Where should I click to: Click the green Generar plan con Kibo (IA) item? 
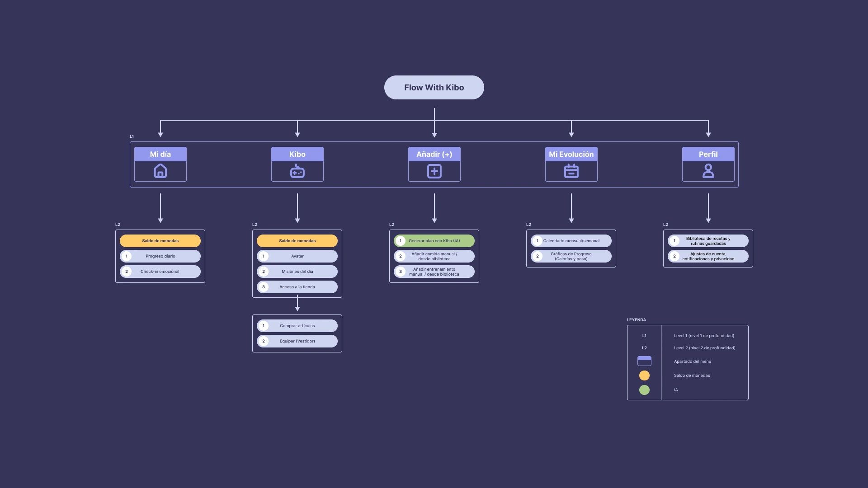click(434, 241)
